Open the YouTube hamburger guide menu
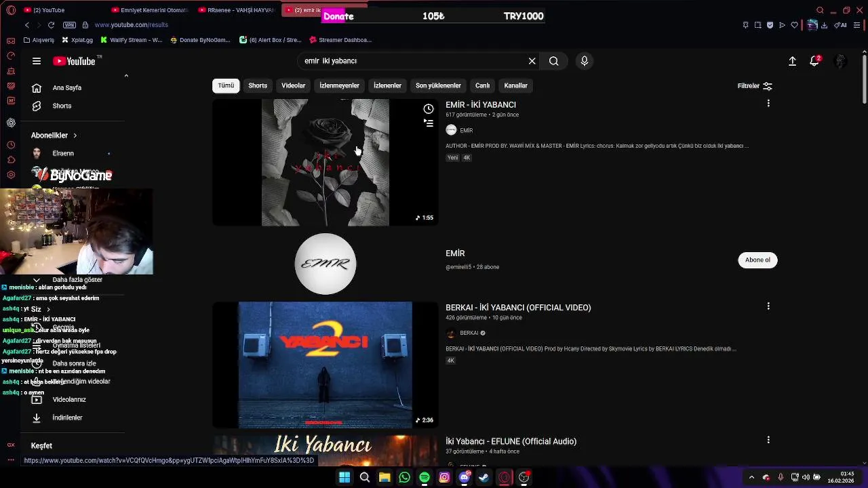This screenshot has width=868, height=488. [37, 61]
